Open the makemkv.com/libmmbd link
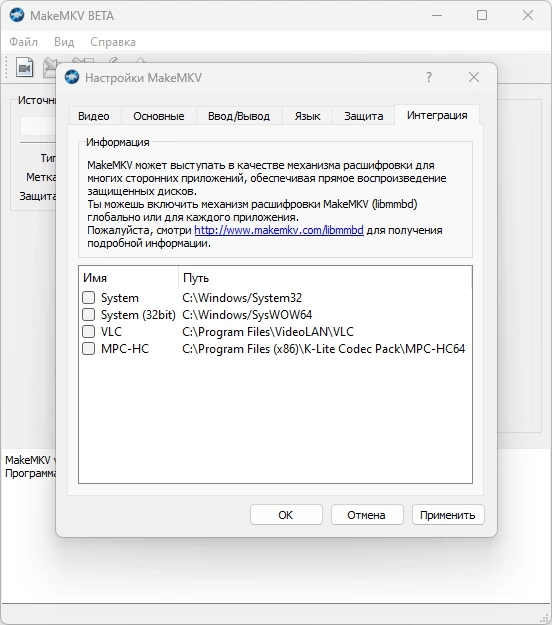552x625 pixels. (279, 230)
